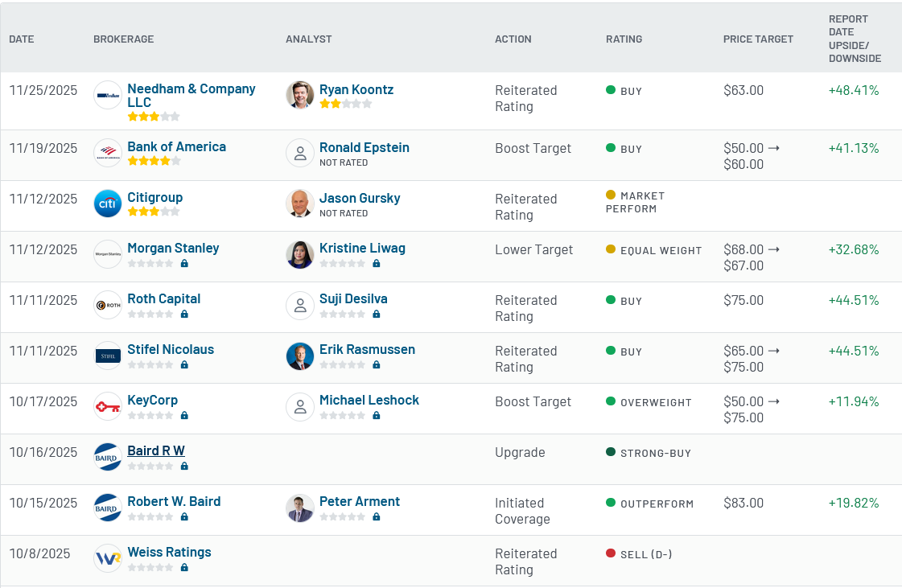This screenshot has width=902, height=588.
Task: Open the Bank of America brokerage link
Action: coord(176,146)
